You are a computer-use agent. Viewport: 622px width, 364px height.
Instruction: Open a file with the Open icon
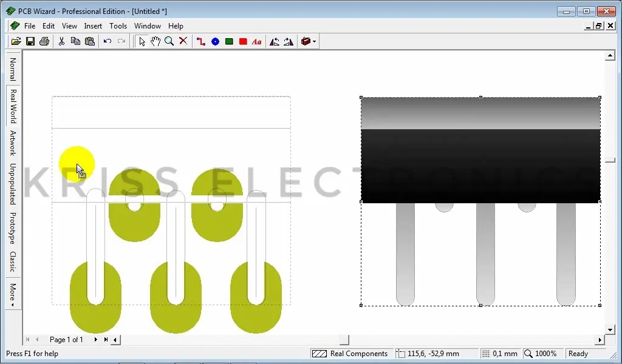(16, 41)
